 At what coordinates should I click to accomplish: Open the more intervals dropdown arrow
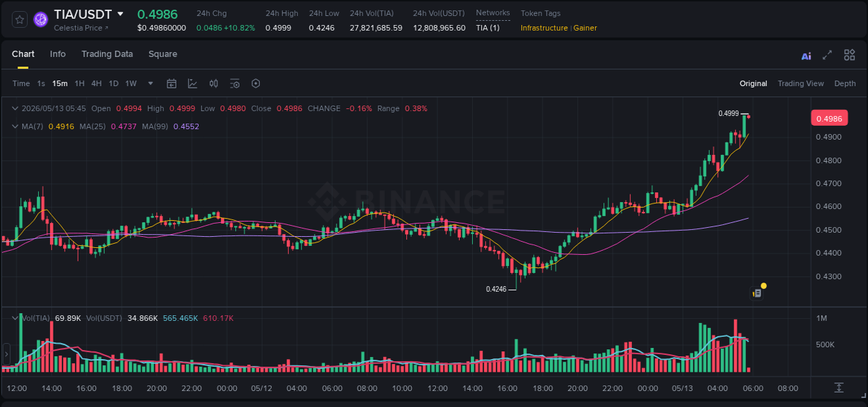[151, 83]
